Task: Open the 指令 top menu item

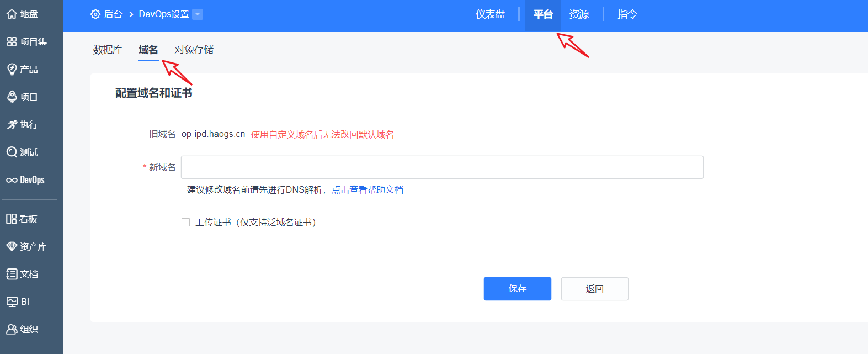Action: coord(627,14)
